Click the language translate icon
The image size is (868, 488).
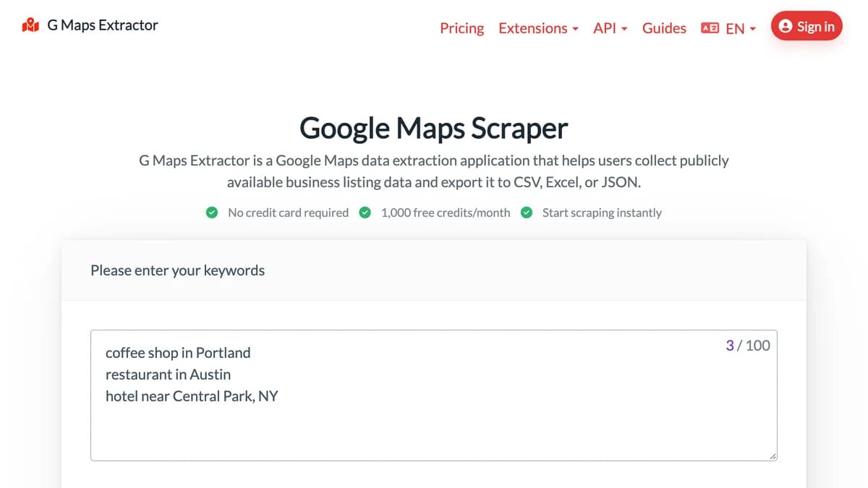[710, 28]
